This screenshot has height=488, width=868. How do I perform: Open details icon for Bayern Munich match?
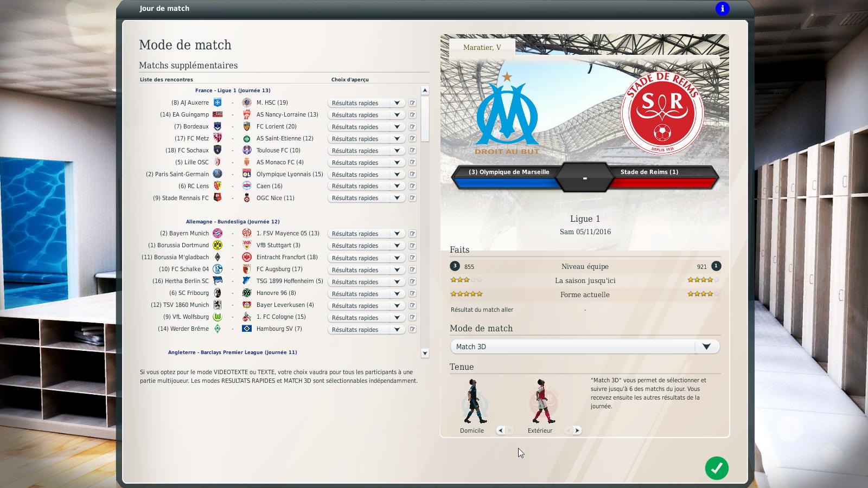pyautogui.click(x=412, y=234)
